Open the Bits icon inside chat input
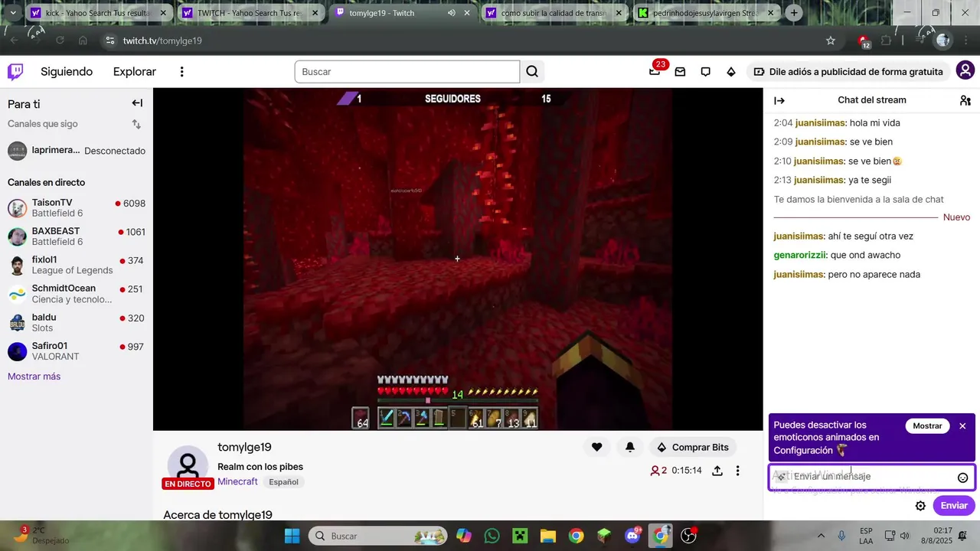 coord(781,477)
